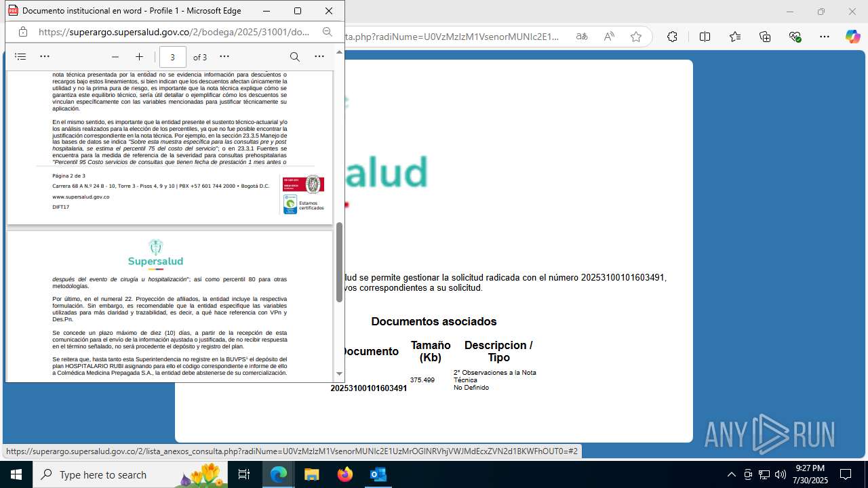Switch to Microsoft Edge on taskbar
This screenshot has height=488, width=868.
pyautogui.click(x=279, y=474)
